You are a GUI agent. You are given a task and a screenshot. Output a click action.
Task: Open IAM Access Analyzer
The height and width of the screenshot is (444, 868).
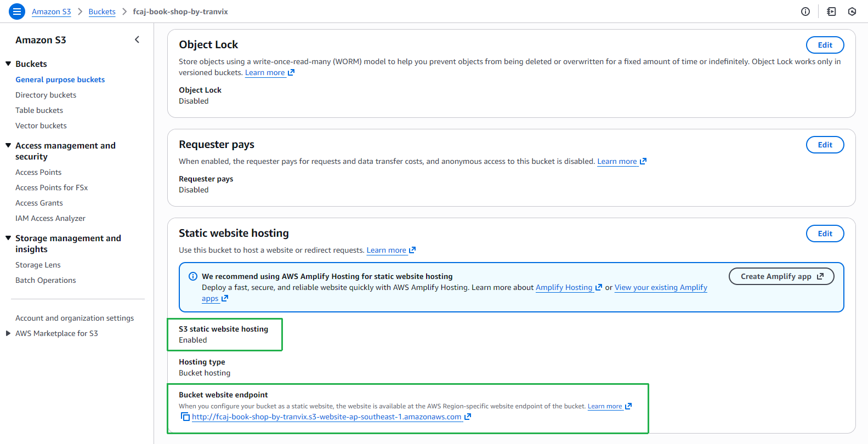tap(50, 218)
